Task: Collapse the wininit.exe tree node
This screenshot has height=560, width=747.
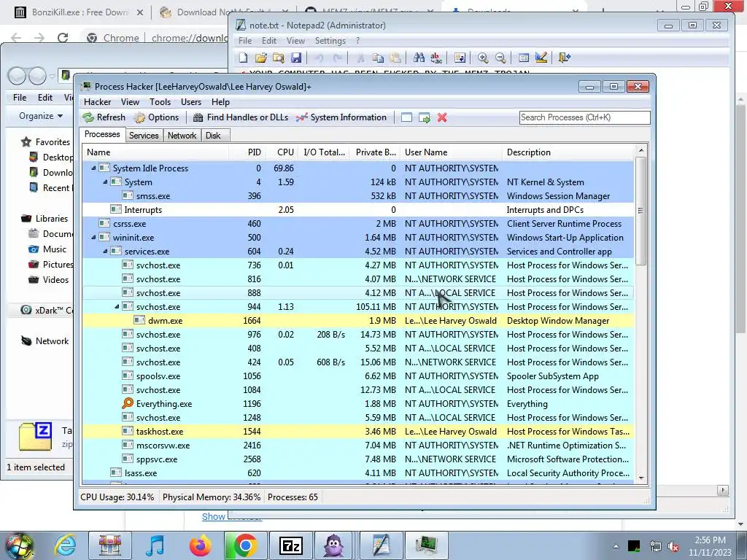Action: [x=93, y=237]
